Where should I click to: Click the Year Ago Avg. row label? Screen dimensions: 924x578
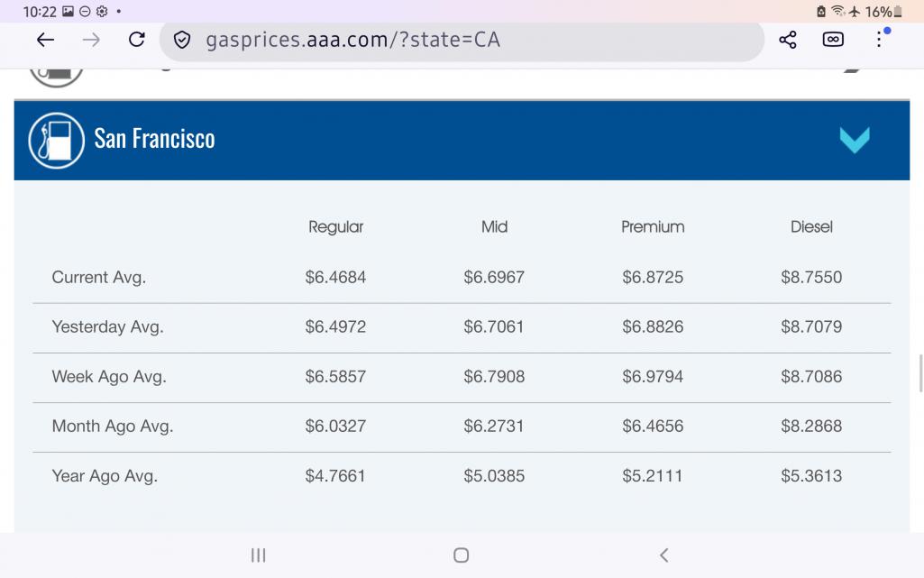click(105, 476)
